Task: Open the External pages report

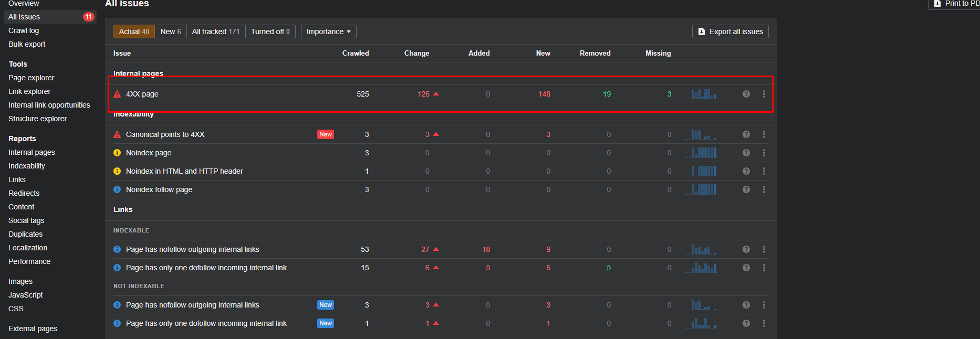Action: [x=33, y=329]
